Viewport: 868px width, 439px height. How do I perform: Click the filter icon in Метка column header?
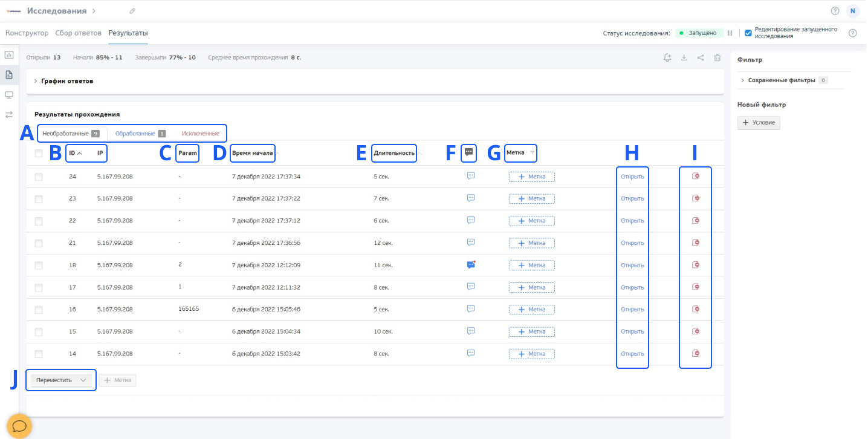(x=532, y=154)
